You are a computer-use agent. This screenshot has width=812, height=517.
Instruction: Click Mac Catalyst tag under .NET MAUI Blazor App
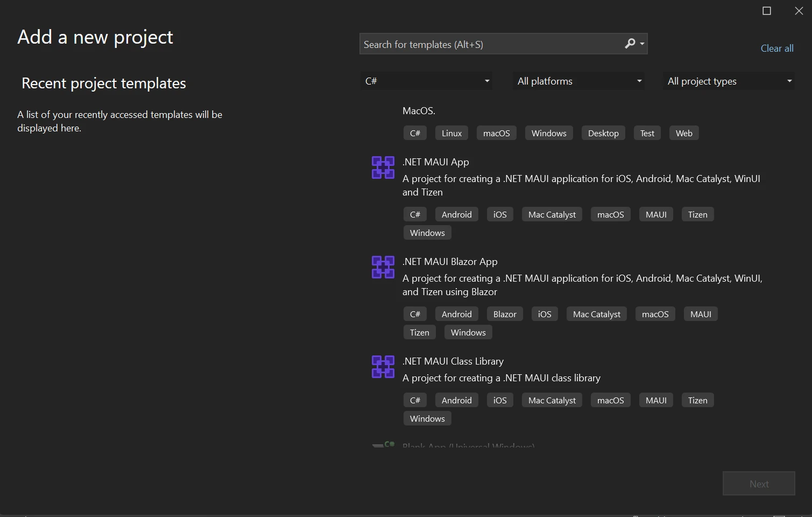point(596,314)
